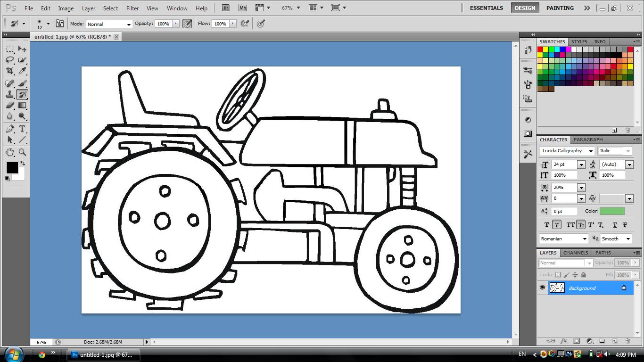Image resolution: width=644 pixels, height=362 pixels.
Task: Select the Eraser tool
Action: pyautogui.click(x=10, y=105)
